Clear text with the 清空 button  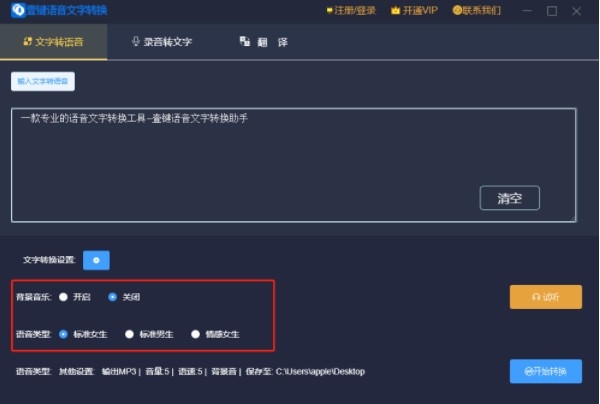pos(509,198)
